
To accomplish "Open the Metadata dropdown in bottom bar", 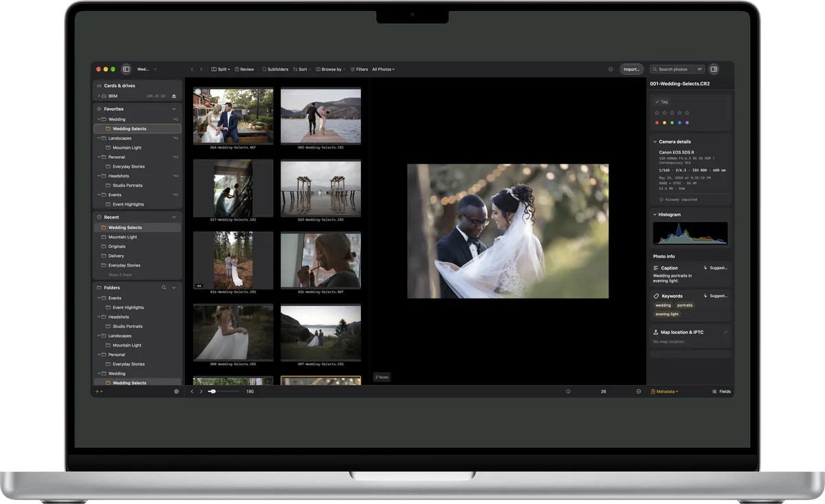I will (x=665, y=391).
